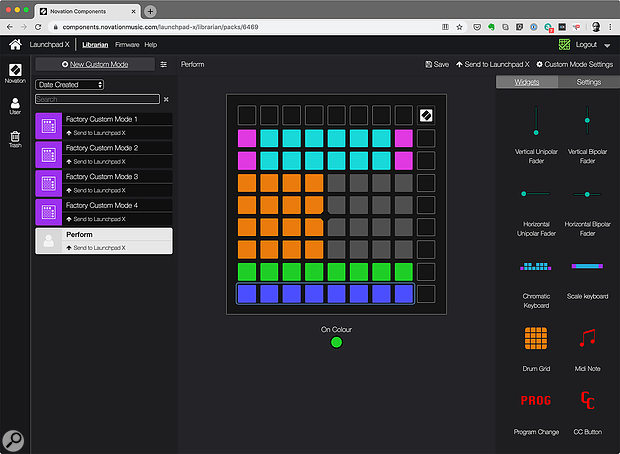Pick the Vertical Bipolar Fader widget
The image size is (620, 454).
point(587,135)
